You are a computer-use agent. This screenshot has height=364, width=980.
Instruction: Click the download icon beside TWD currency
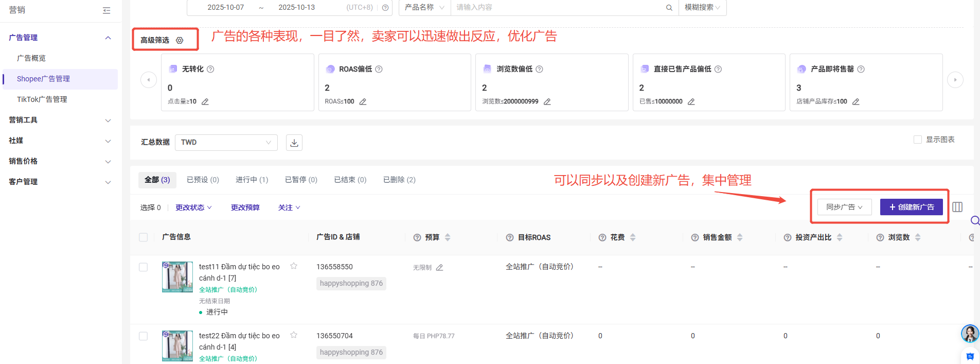pyautogui.click(x=294, y=143)
